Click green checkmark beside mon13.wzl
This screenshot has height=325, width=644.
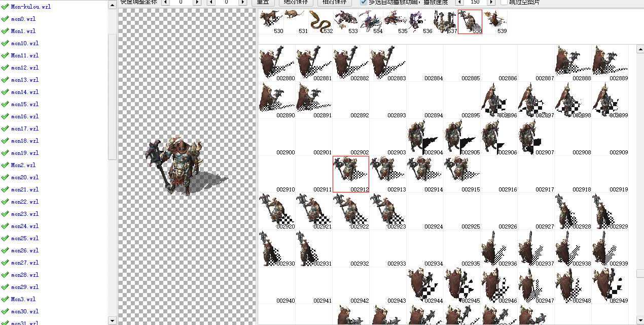point(5,80)
